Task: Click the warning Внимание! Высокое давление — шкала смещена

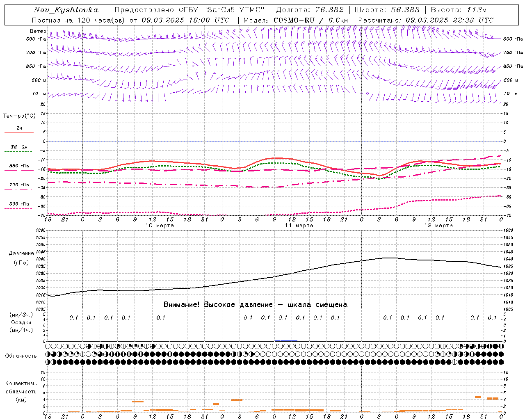Action: tap(256, 305)
